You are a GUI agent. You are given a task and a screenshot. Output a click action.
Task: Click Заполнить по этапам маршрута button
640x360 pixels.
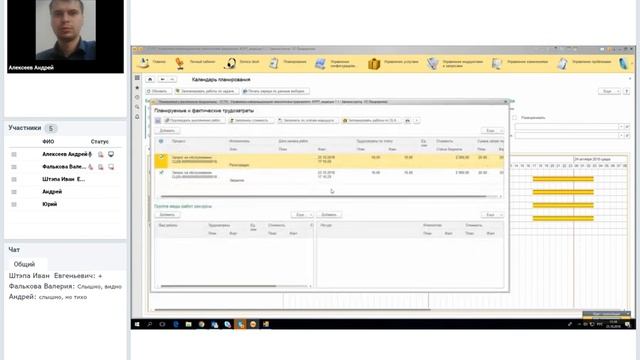point(308,120)
